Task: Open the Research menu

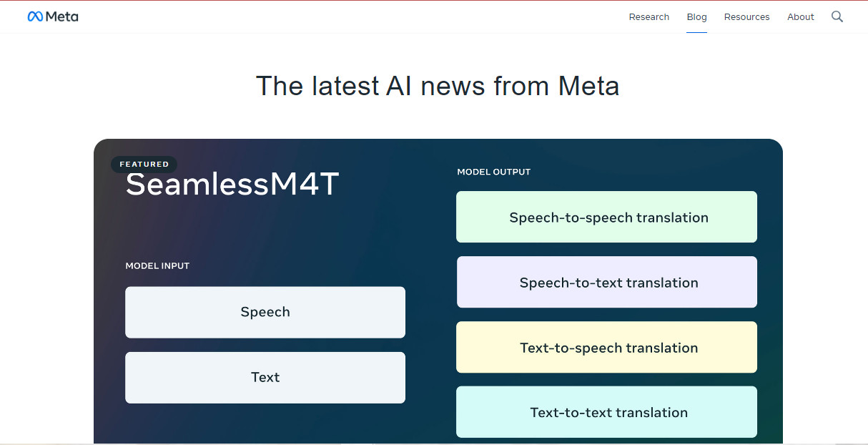Action: (x=649, y=17)
